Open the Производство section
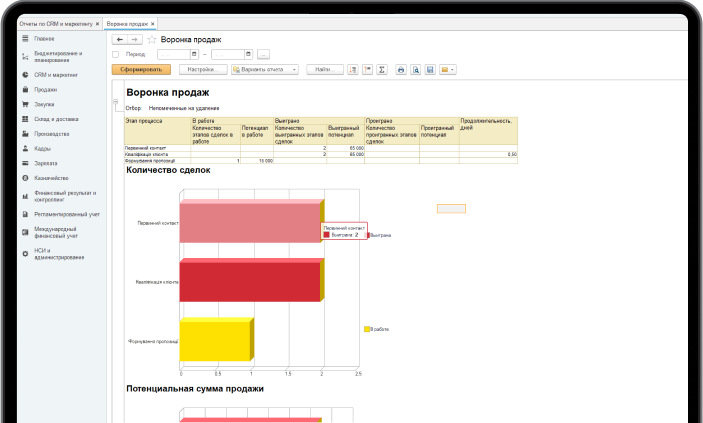The height and width of the screenshot is (423, 703). pyautogui.click(x=52, y=134)
